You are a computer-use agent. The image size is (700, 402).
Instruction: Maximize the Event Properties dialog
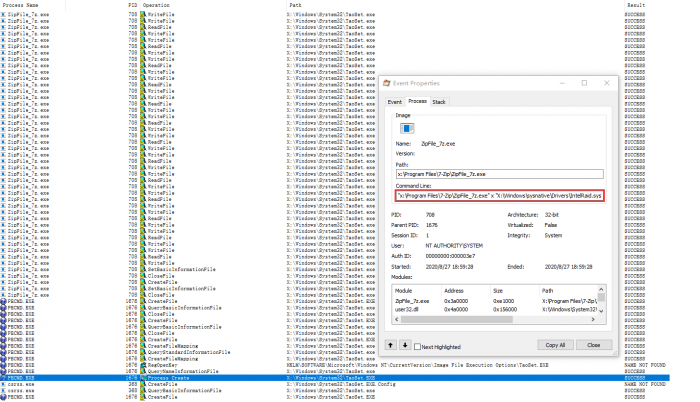[585, 85]
